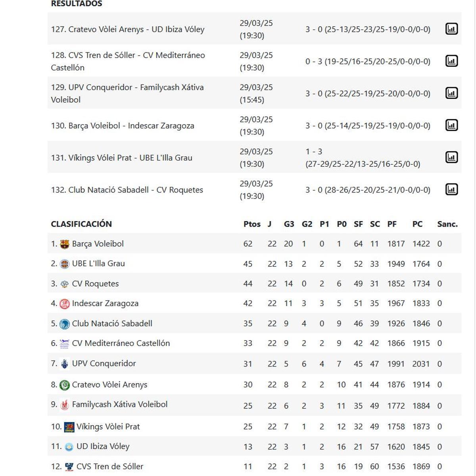
Task: Select the UBE L'Illa Grau team logo
Action: [x=64, y=263]
